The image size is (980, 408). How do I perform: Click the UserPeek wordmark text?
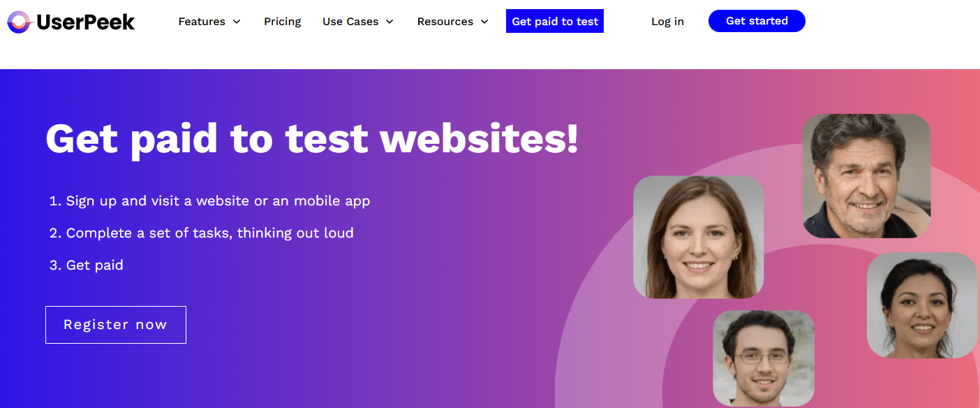[x=84, y=22]
